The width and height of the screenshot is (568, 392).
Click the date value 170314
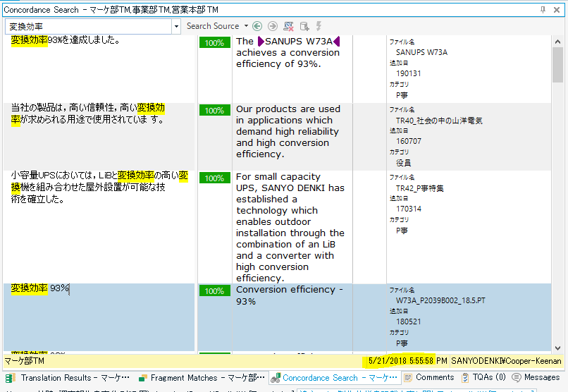click(x=408, y=209)
